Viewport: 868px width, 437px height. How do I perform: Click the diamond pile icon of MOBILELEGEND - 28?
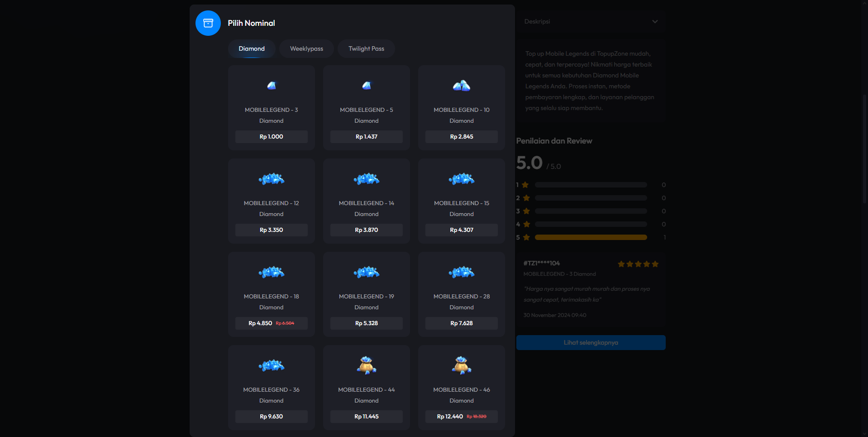click(462, 272)
